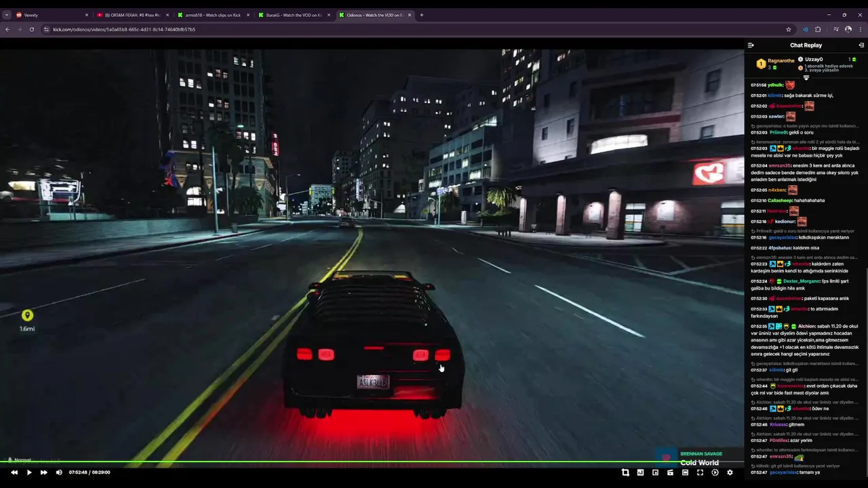
Task: Switch to the BurakG VOD tab
Action: coord(294,15)
